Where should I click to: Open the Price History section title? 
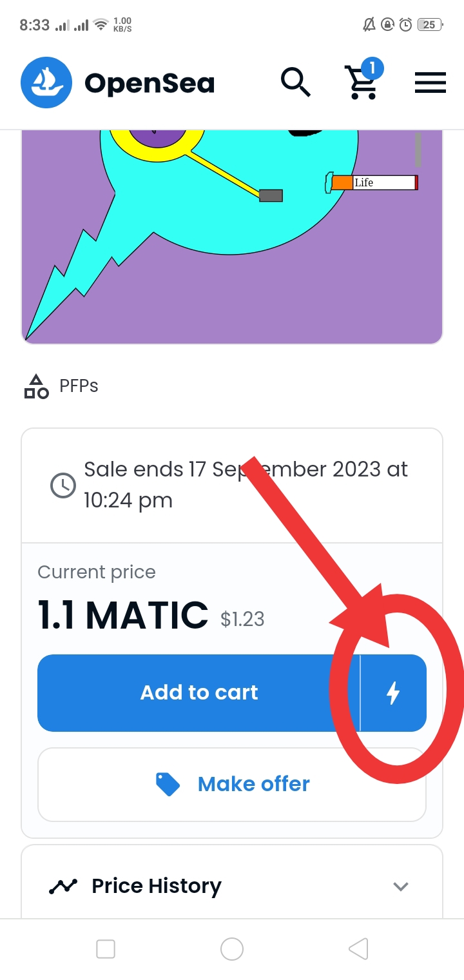[157, 886]
